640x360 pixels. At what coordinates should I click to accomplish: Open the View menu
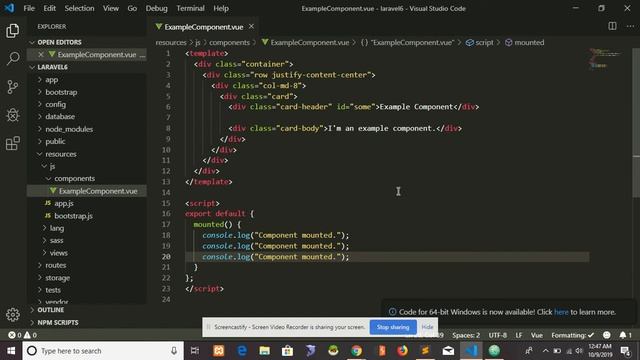click(110, 8)
